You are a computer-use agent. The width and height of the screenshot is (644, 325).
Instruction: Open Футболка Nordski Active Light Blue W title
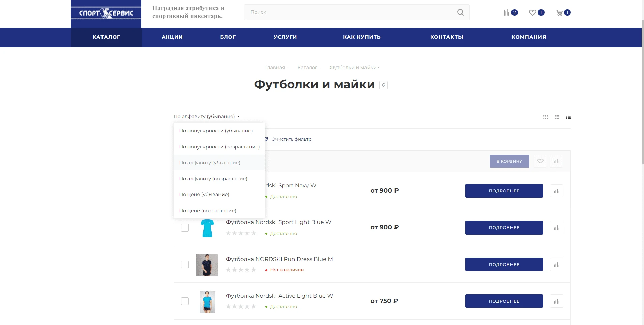tap(280, 296)
